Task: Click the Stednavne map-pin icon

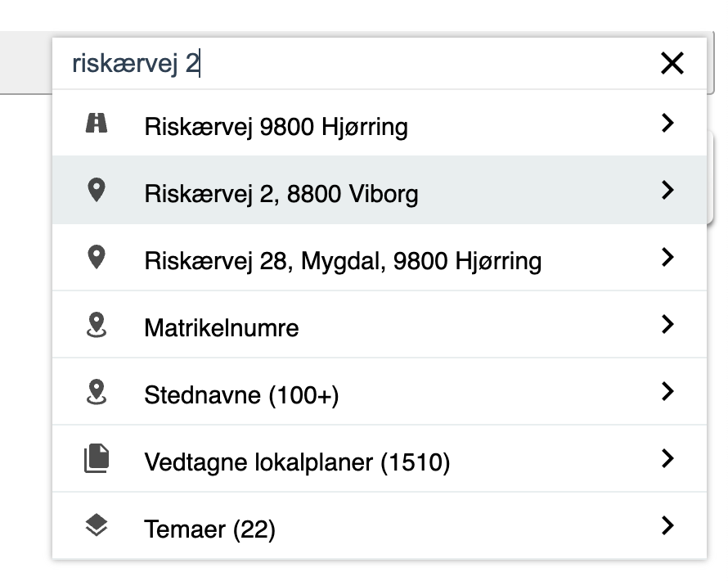Action: (97, 393)
